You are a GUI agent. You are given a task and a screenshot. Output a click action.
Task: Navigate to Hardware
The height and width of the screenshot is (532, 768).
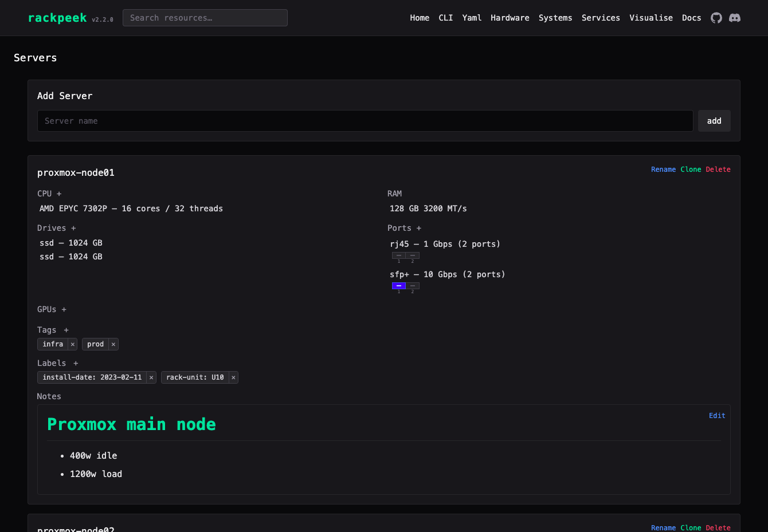pos(510,18)
